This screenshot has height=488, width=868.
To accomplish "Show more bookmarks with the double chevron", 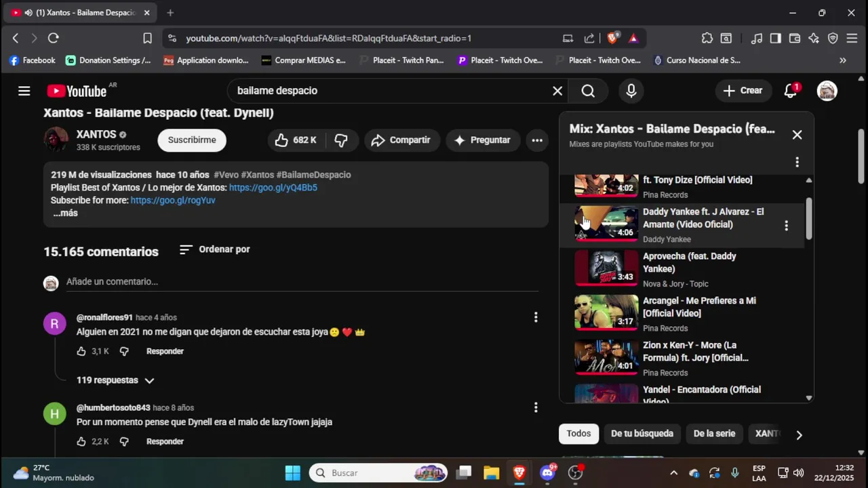I will pos(843,60).
